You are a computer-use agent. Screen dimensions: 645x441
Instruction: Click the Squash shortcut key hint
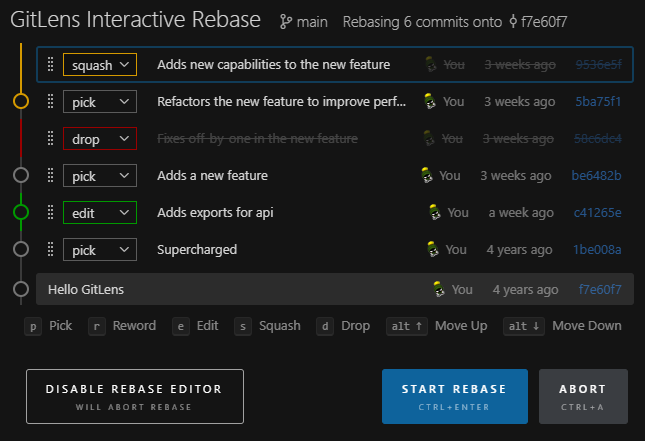point(268,325)
